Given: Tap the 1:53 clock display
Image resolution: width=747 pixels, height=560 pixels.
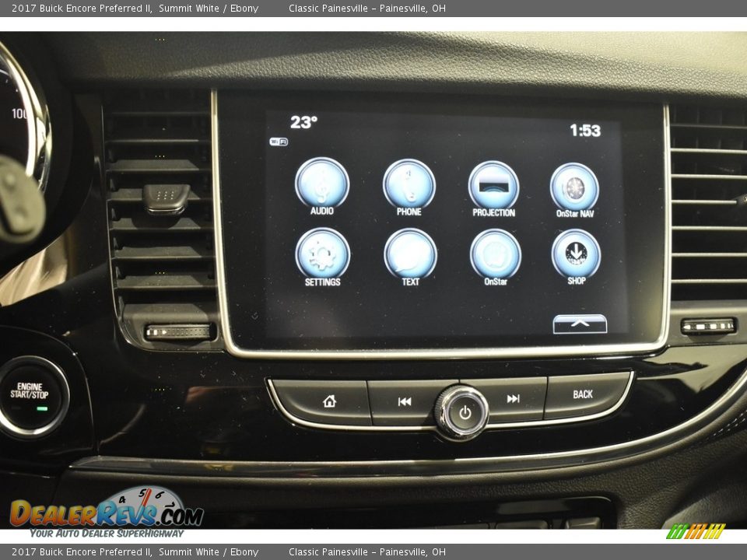Looking at the screenshot, I should click(x=585, y=130).
